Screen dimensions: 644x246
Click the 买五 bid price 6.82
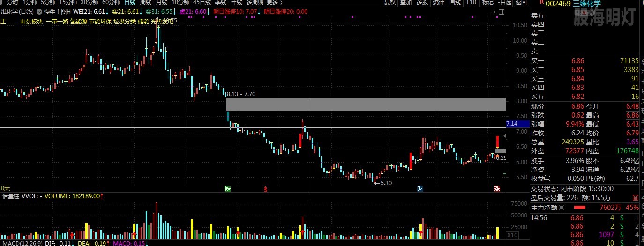pos(577,97)
